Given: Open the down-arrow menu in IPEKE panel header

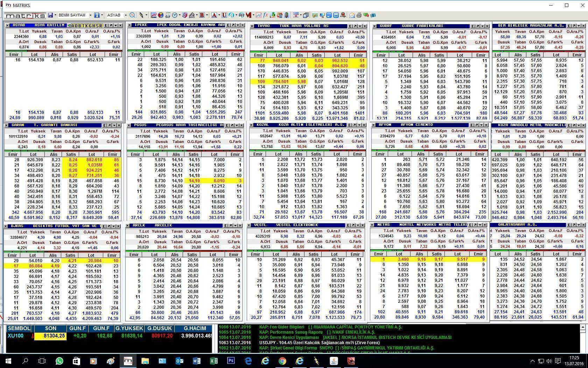Looking at the screenshot, I should pos(238,25).
